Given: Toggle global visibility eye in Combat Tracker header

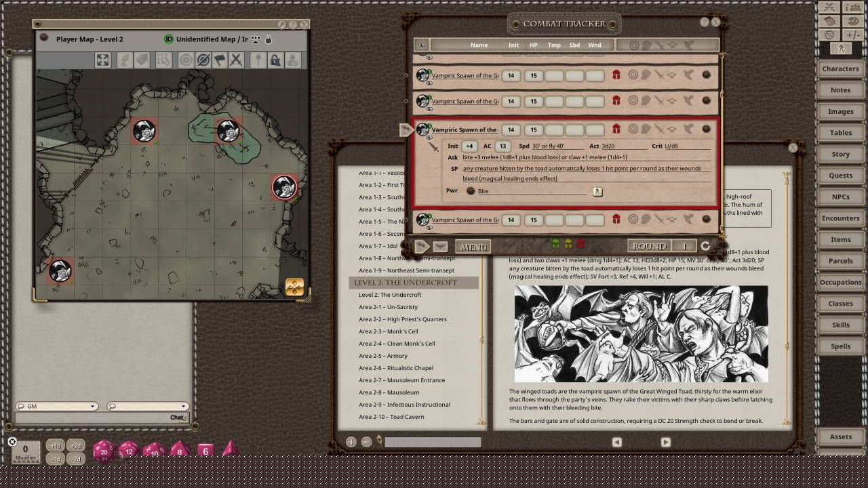Looking at the screenshot, I should (x=422, y=45).
